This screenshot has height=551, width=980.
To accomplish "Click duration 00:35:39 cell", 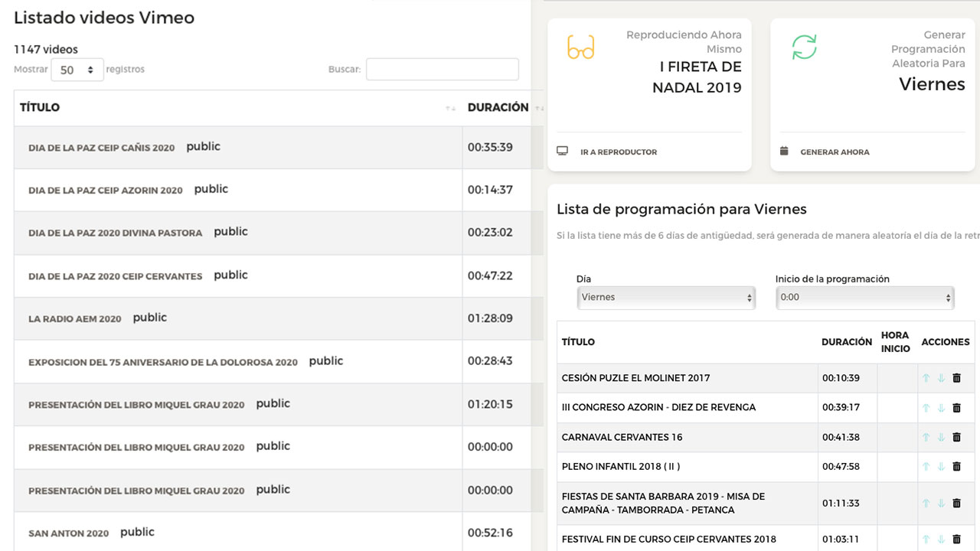I will click(x=490, y=147).
